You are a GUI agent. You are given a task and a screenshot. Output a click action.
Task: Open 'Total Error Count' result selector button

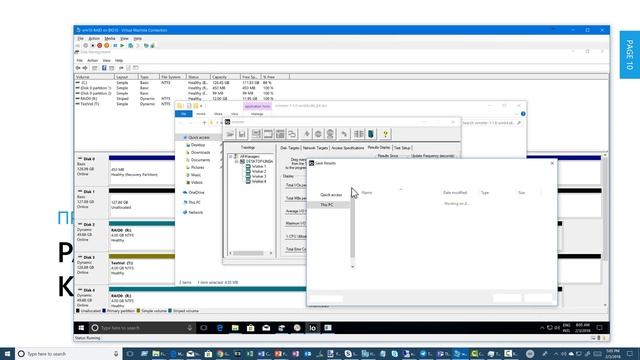(x=296, y=249)
